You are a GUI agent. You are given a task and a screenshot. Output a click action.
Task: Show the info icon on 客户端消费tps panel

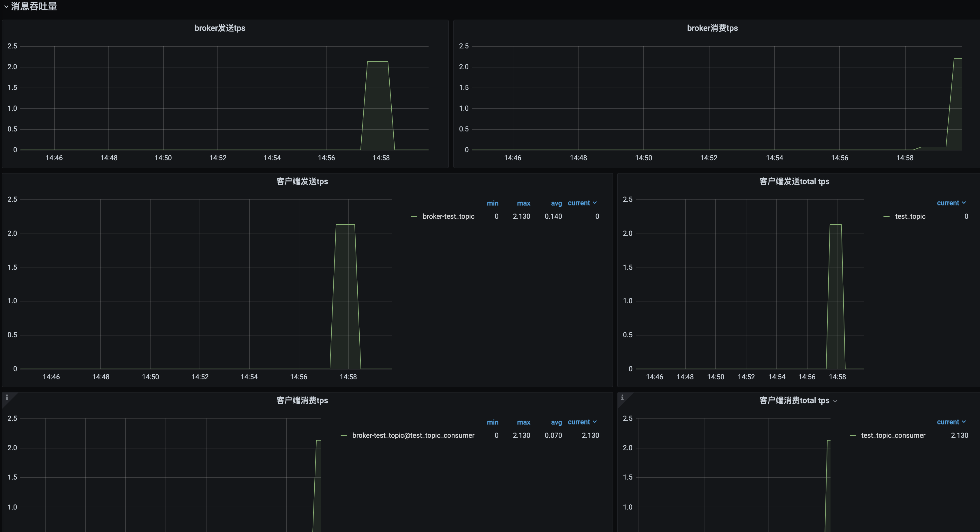click(7, 397)
